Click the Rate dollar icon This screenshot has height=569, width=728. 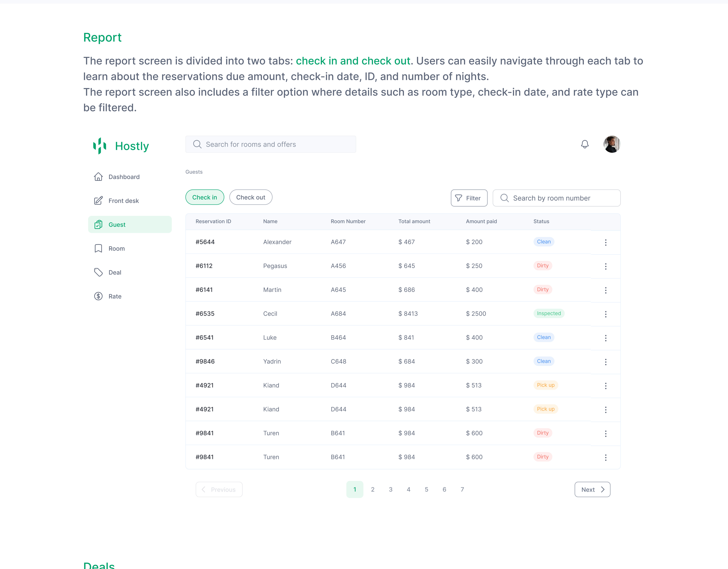click(x=98, y=296)
